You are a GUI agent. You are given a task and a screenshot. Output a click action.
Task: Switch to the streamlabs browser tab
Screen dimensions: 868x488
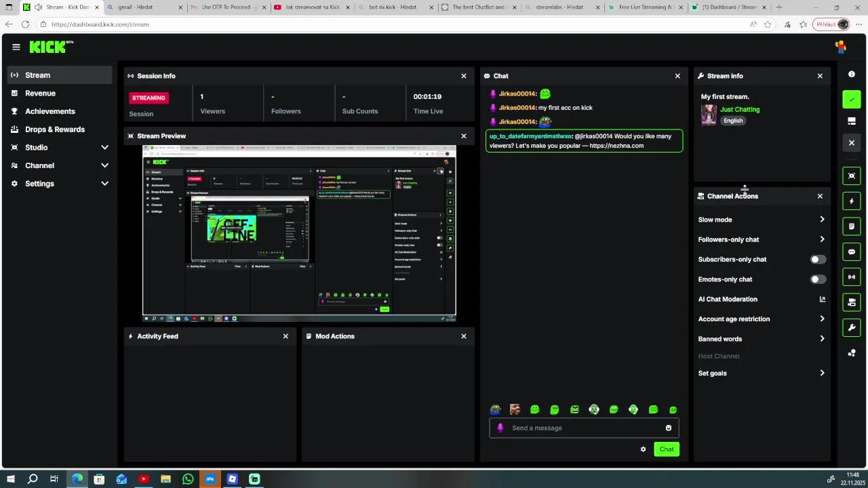pyautogui.click(x=564, y=7)
